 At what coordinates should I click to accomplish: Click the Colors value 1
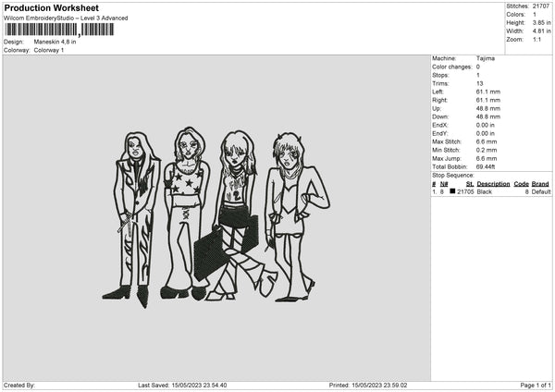point(535,15)
